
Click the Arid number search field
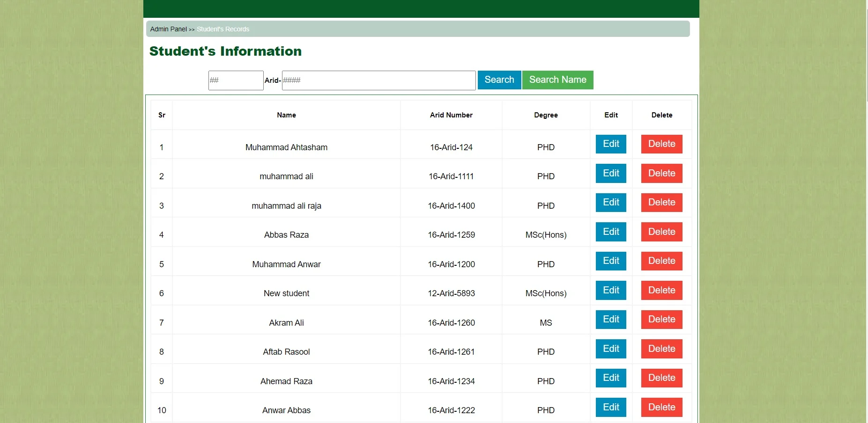[378, 80]
